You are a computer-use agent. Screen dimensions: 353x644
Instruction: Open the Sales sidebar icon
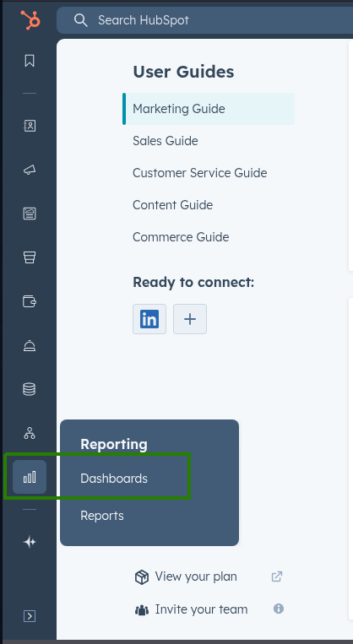click(30, 257)
